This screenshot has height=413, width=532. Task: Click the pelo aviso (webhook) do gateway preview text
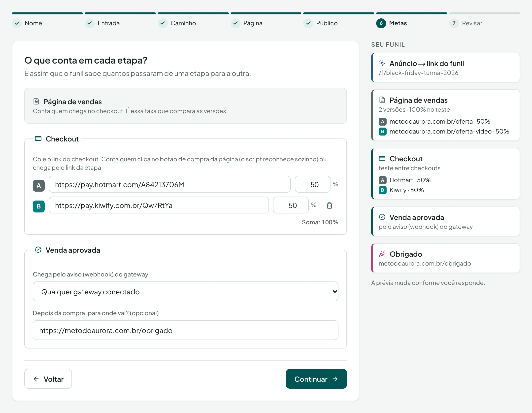pos(426,227)
